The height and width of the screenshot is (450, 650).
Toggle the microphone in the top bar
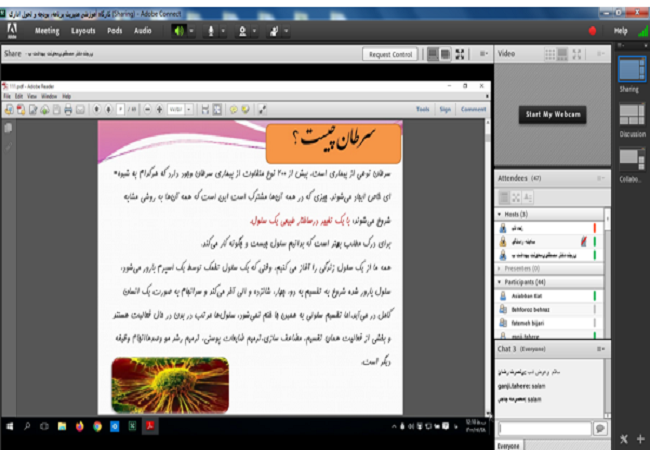click(x=212, y=31)
